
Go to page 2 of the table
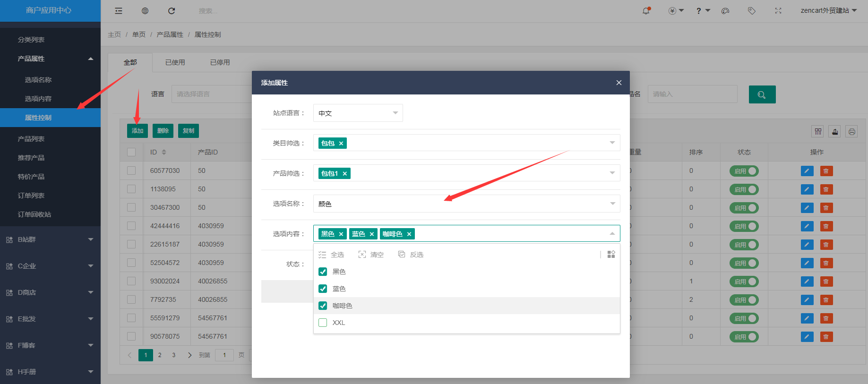[160, 355]
